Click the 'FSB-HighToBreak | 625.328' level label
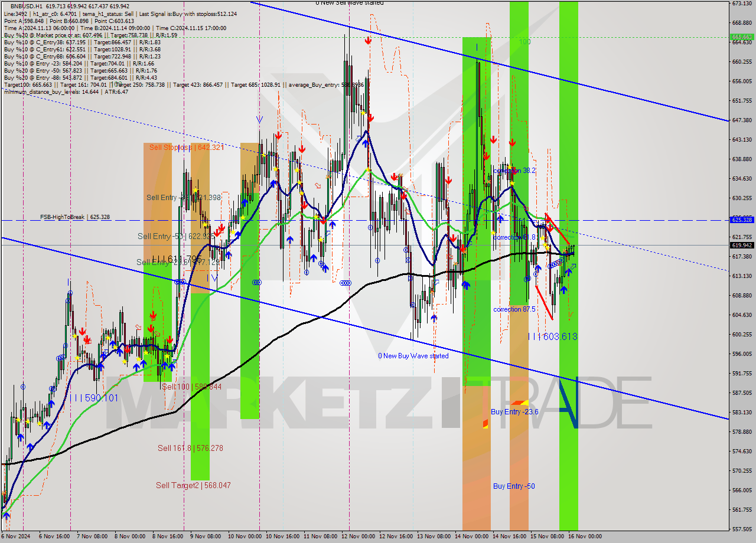This screenshot has height=543, width=756. 75,217
